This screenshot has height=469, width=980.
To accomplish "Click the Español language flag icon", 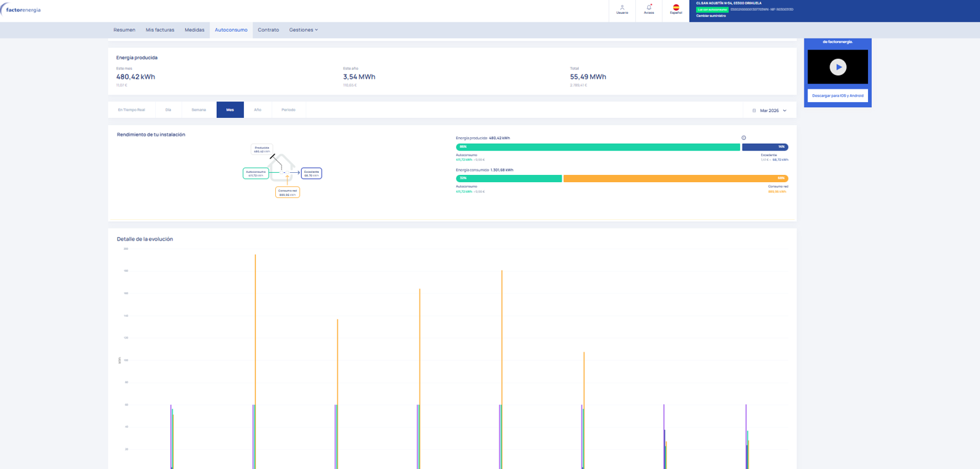I will (676, 9).
